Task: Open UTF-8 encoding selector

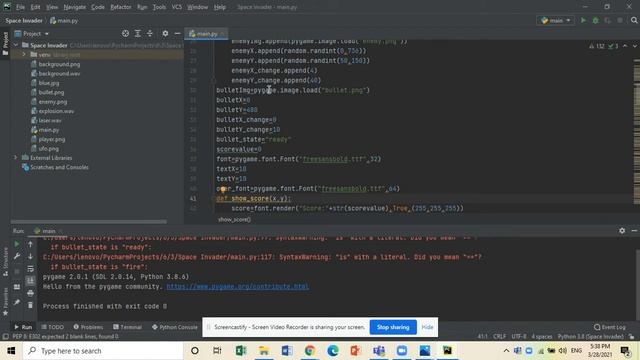Action: pyautogui.click(x=519, y=337)
